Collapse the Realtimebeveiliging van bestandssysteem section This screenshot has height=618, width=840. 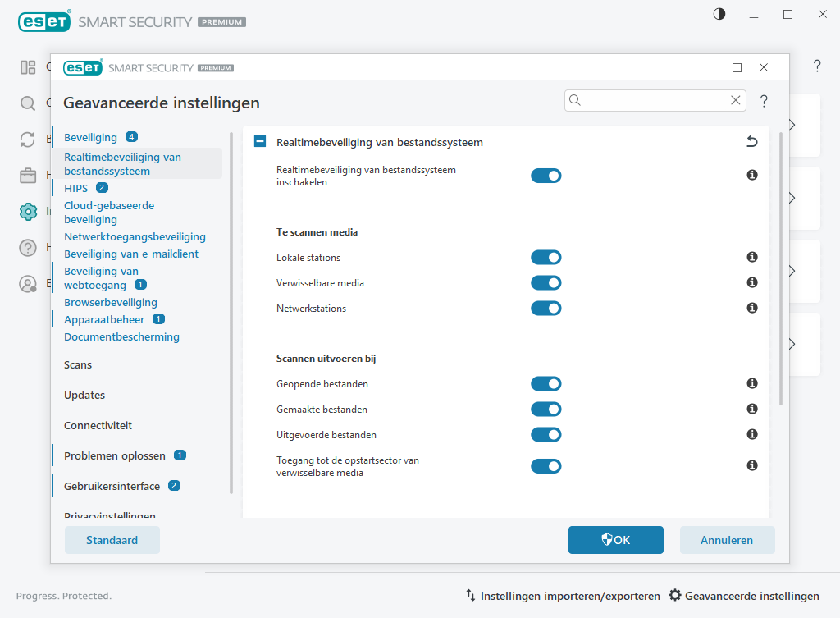click(x=259, y=141)
